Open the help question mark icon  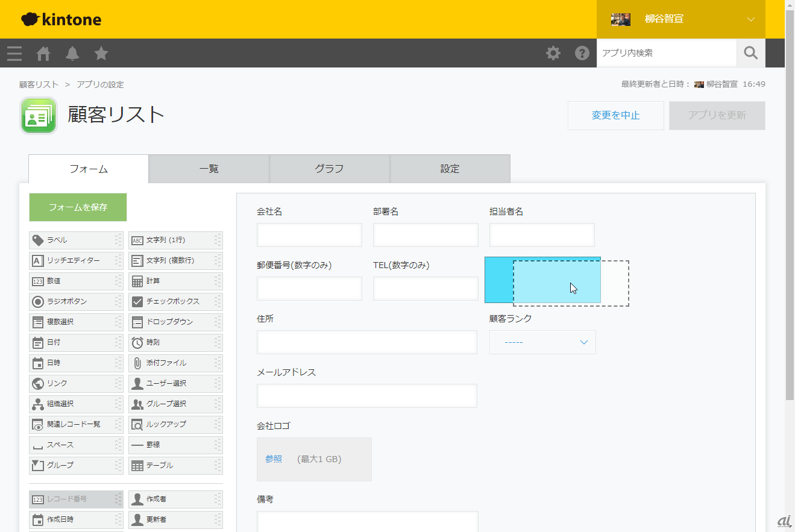coord(582,53)
